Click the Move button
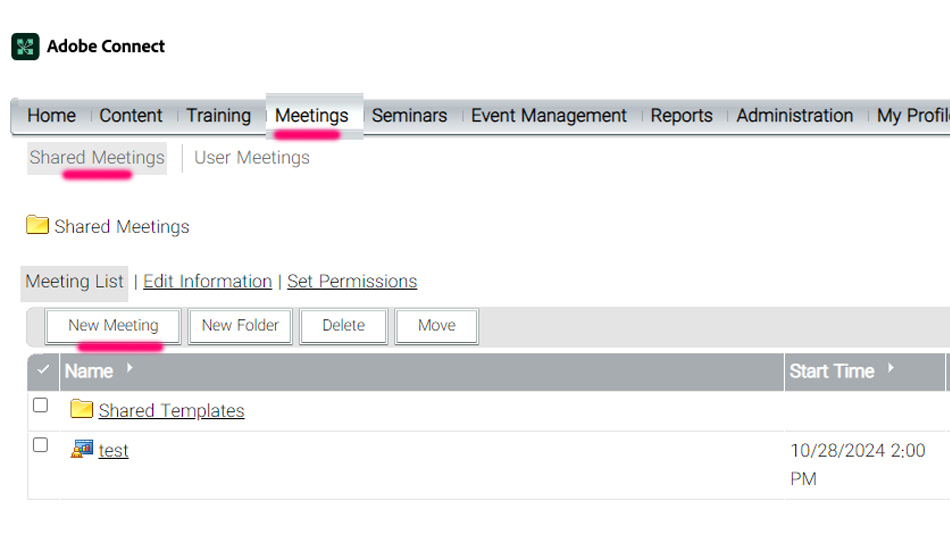 click(437, 326)
